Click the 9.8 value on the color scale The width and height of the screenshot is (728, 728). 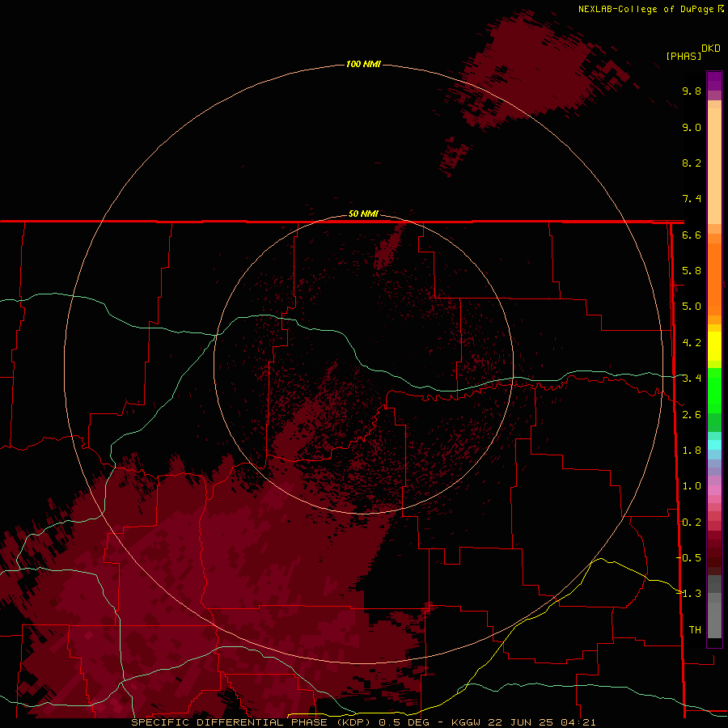coord(692,91)
